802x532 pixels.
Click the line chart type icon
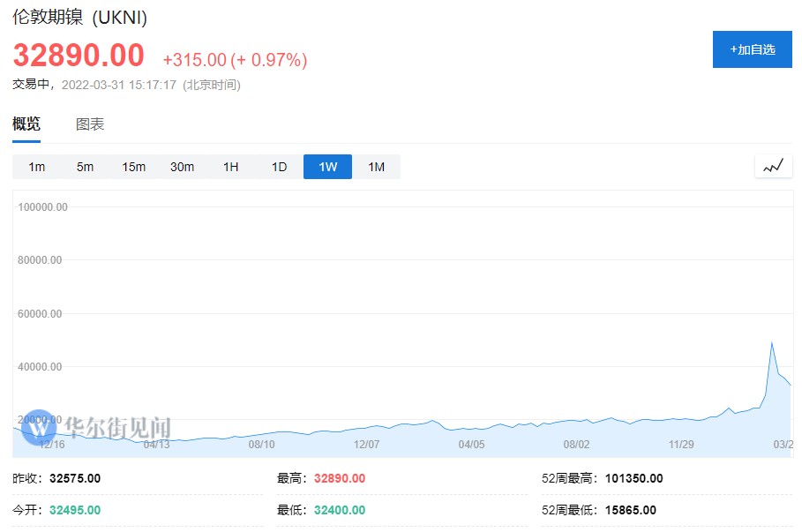tap(773, 166)
